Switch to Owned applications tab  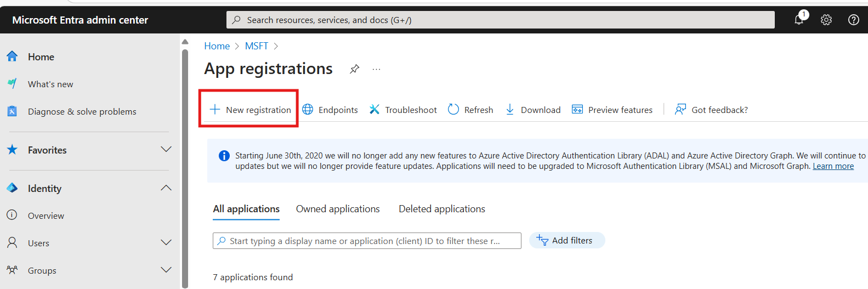[x=338, y=209]
